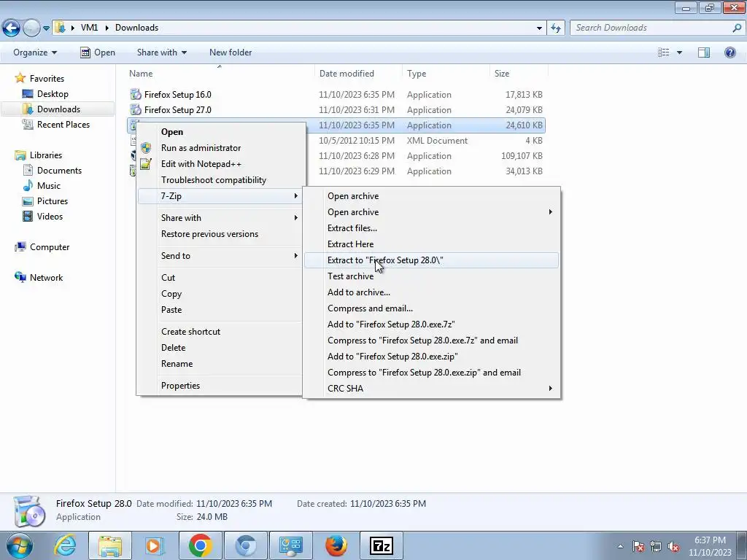Open the Organize dropdown menu
This screenshot has height=560, width=747.
point(35,52)
